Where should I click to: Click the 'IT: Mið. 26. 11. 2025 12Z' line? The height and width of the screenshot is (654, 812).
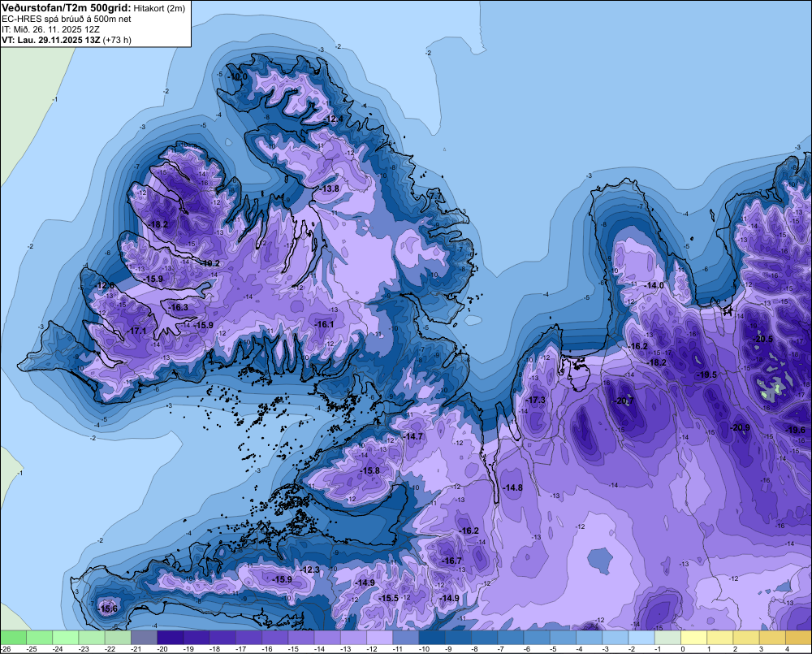pos(50,29)
